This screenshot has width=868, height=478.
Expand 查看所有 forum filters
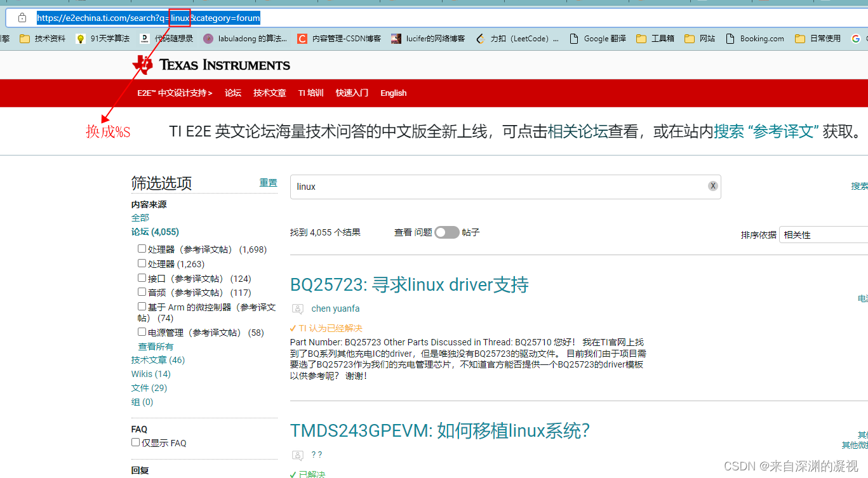[x=156, y=347]
